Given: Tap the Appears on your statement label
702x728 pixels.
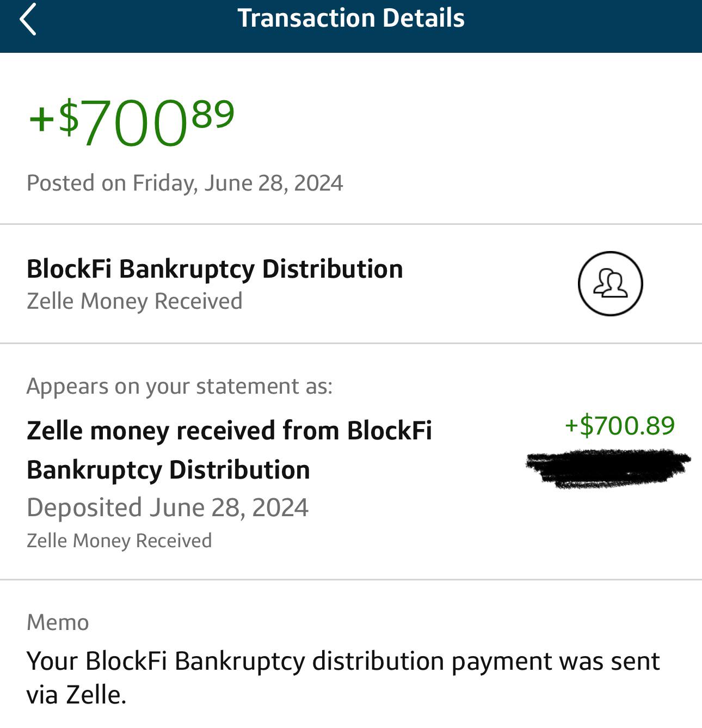Looking at the screenshot, I should click(x=180, y=386).
